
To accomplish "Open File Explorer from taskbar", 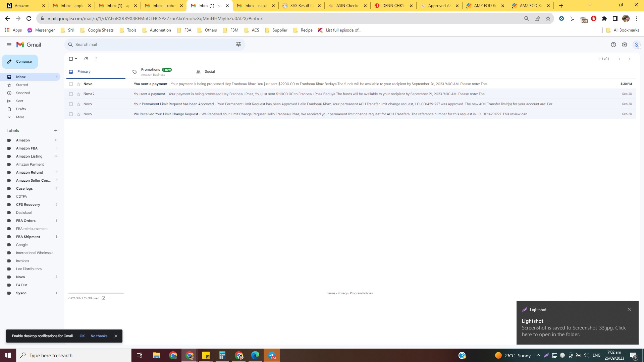I will coord(156,355).
